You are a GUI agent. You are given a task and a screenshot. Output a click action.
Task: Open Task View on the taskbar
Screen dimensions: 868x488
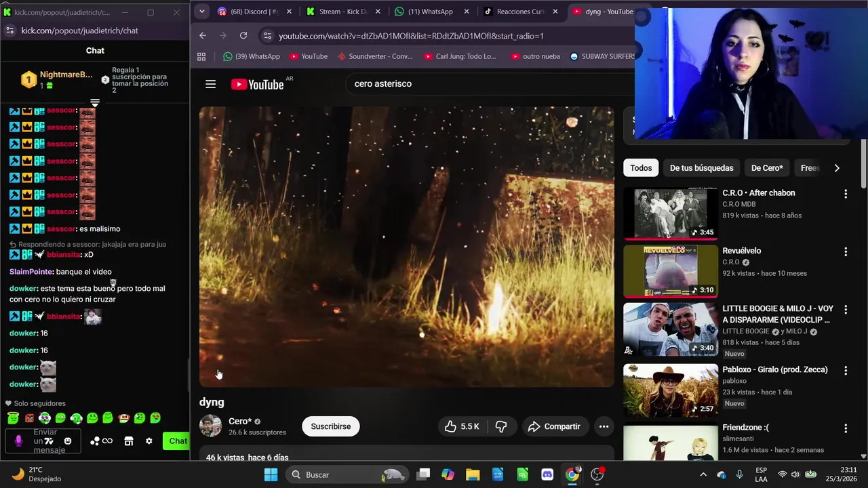coord(423,474)
